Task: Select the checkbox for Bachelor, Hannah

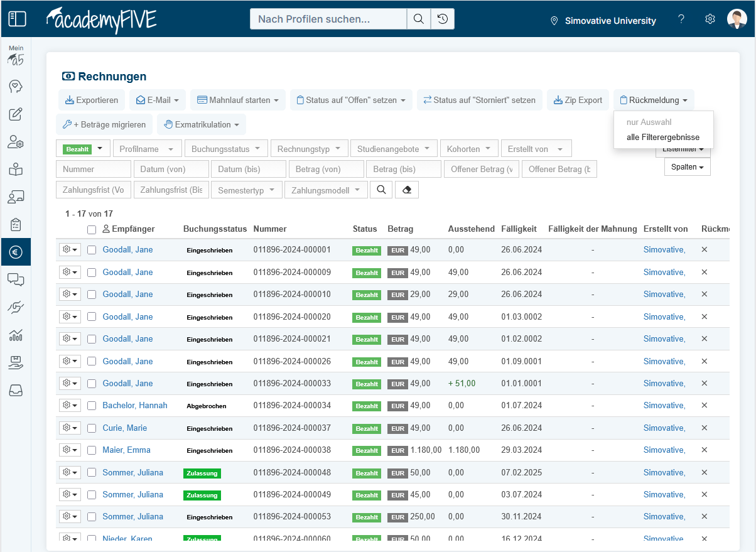Action: pyautogui.click(x=92, y=406)
